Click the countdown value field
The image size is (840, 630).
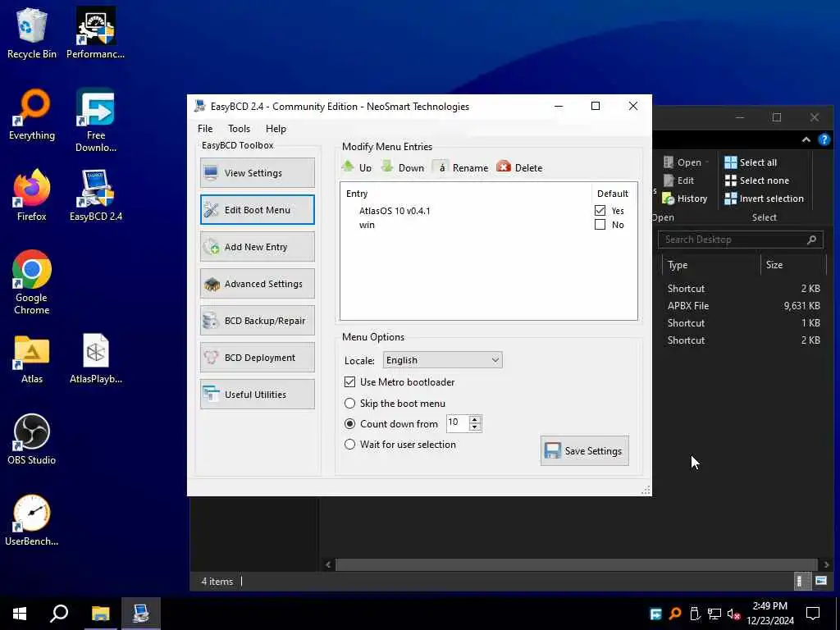click(x=457, y=422)
